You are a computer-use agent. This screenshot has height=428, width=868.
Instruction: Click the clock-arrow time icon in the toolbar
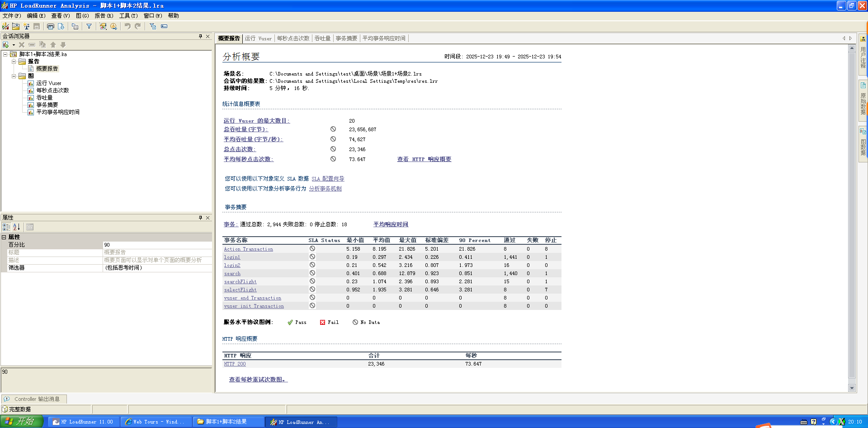click(x=113, y=26)
